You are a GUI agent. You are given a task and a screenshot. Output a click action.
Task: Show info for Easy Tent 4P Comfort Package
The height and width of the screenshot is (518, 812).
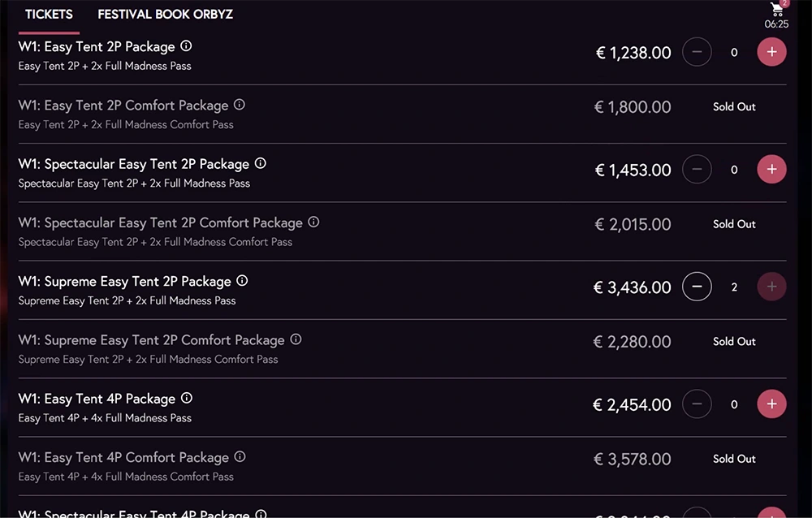[240, 457]
